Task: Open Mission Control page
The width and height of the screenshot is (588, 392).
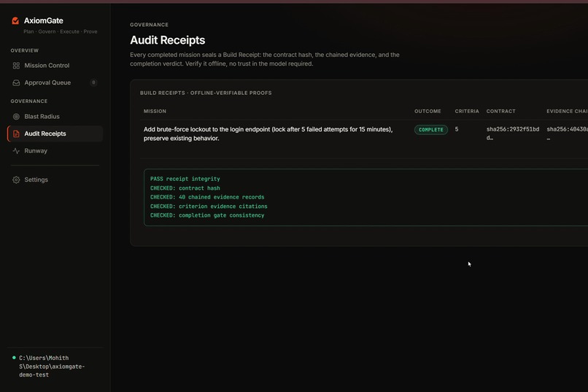Action: [x=55, y=66]
